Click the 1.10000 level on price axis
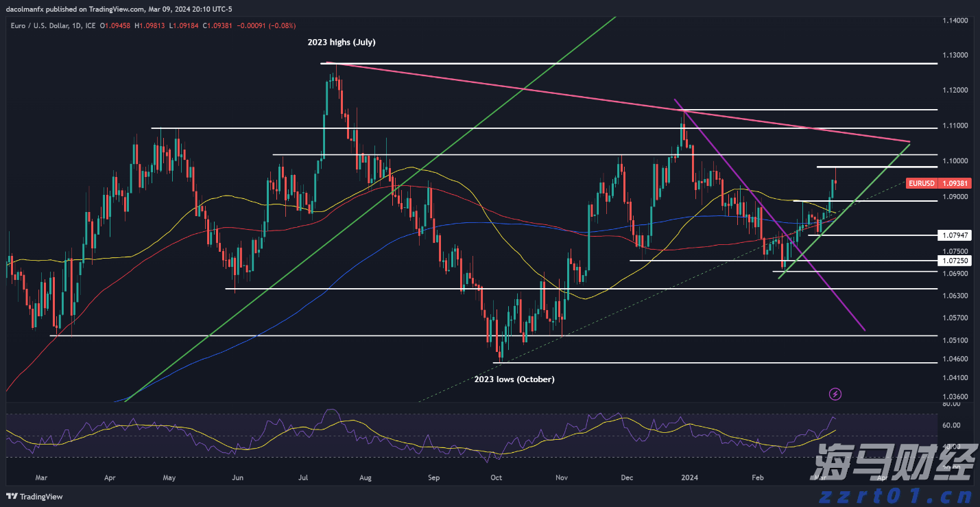Viewport: 980px width, 507px height. pos(954,161)
